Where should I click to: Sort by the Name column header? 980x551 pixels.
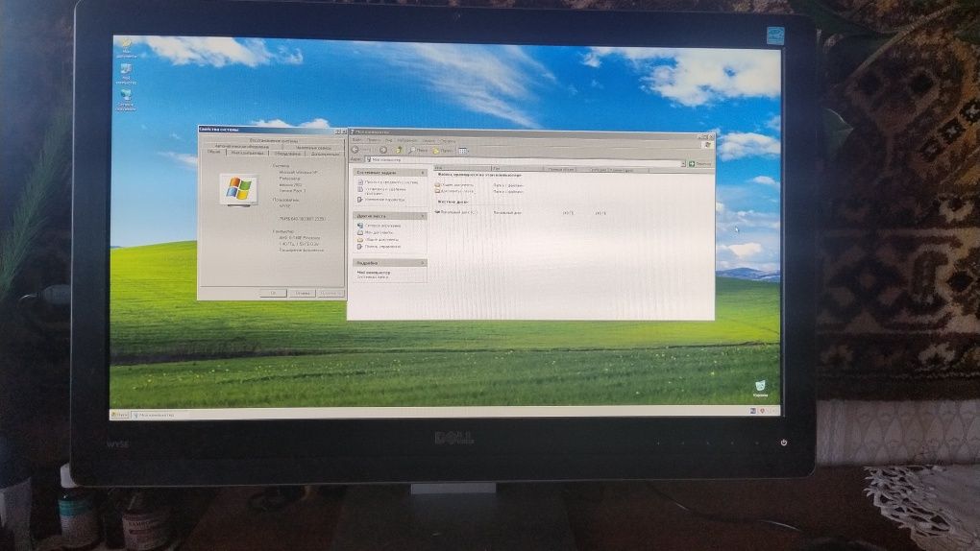[x=462, y=168]
